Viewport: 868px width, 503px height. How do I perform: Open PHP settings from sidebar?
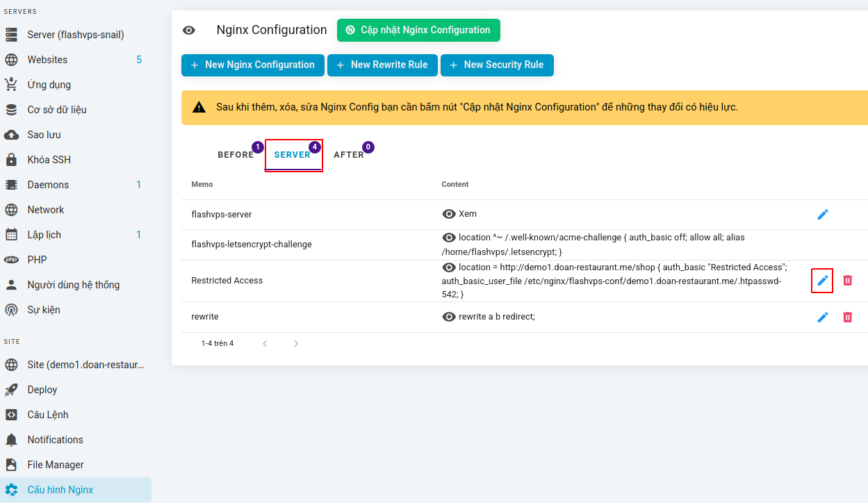click(37, 260)
